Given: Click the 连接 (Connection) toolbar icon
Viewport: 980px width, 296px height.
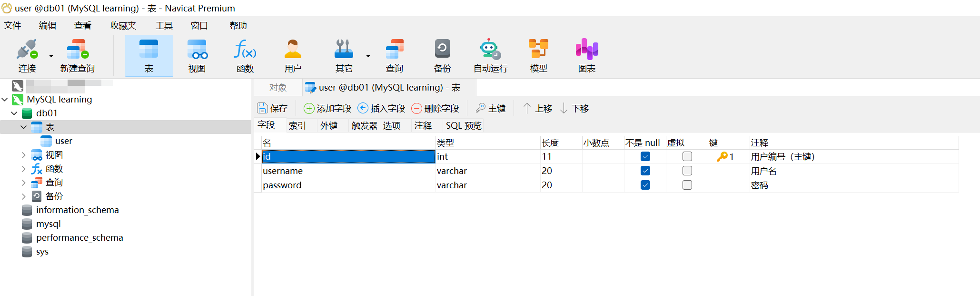Looking at the screenshot, I should pos(27,56).
